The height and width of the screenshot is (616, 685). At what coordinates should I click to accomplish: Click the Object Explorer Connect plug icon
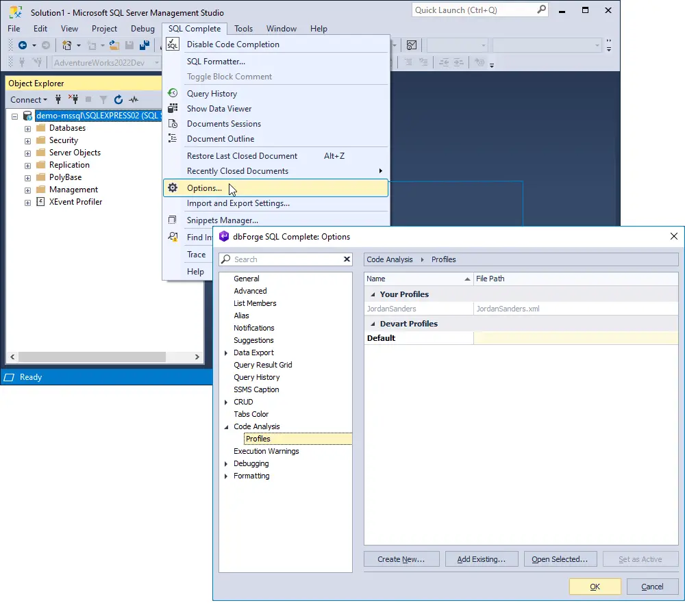tap(58, 100)
